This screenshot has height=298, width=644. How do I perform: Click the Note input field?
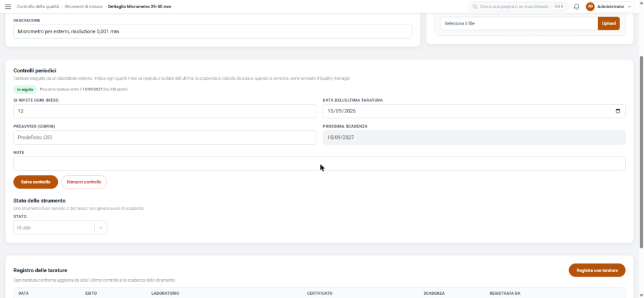(319, 163)
